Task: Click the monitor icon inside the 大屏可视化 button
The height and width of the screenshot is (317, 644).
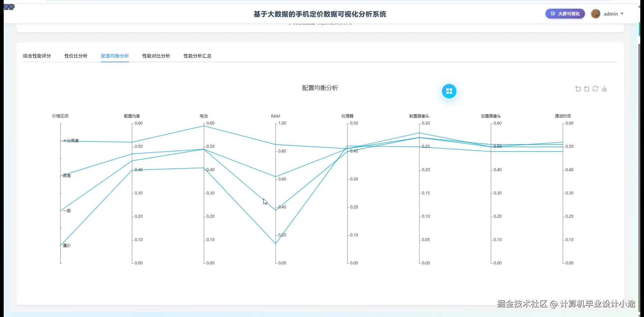Action: pos(553,14)
